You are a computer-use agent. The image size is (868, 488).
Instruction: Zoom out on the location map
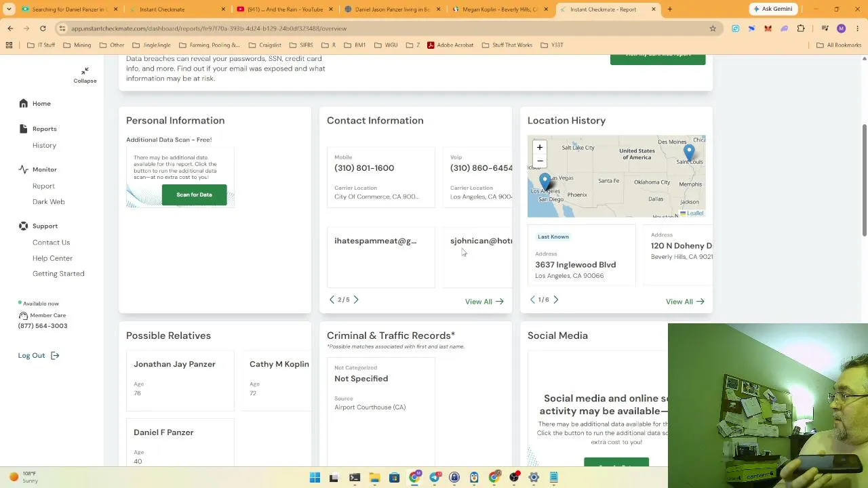(x=540, y=161)
